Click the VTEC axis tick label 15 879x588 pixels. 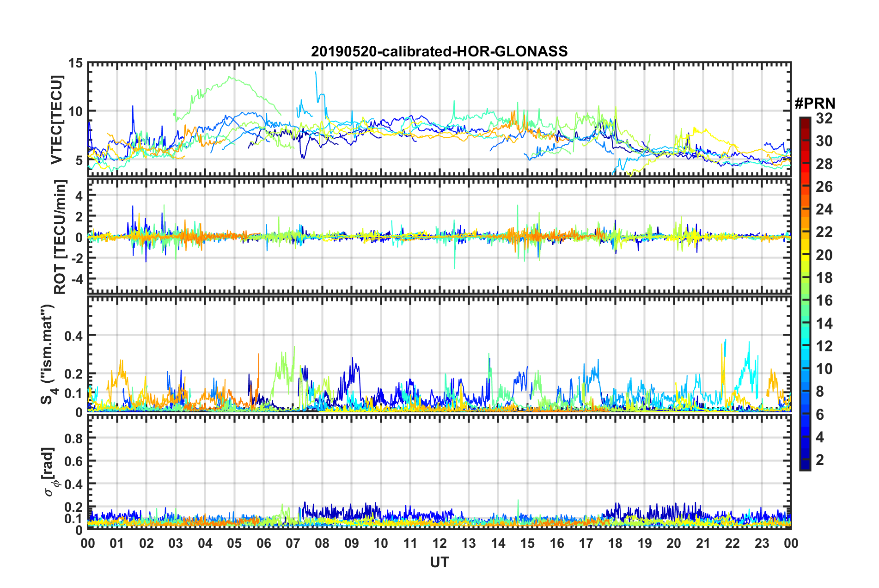click(75, 63)
